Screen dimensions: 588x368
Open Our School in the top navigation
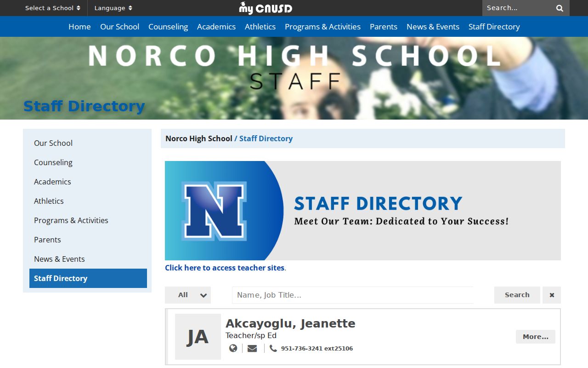pyautogui.click(x=119, y=27)
